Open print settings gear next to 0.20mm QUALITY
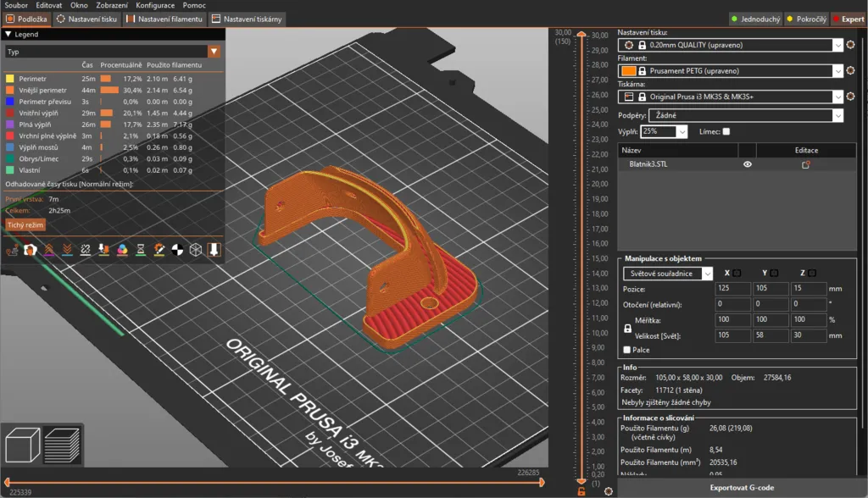This screenshot has height=498, width=868. [851, 44]
